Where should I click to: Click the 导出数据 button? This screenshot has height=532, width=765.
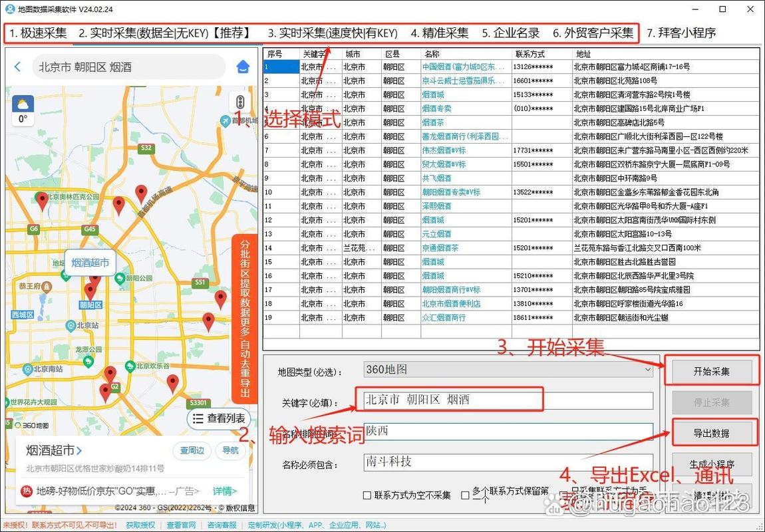711,434
